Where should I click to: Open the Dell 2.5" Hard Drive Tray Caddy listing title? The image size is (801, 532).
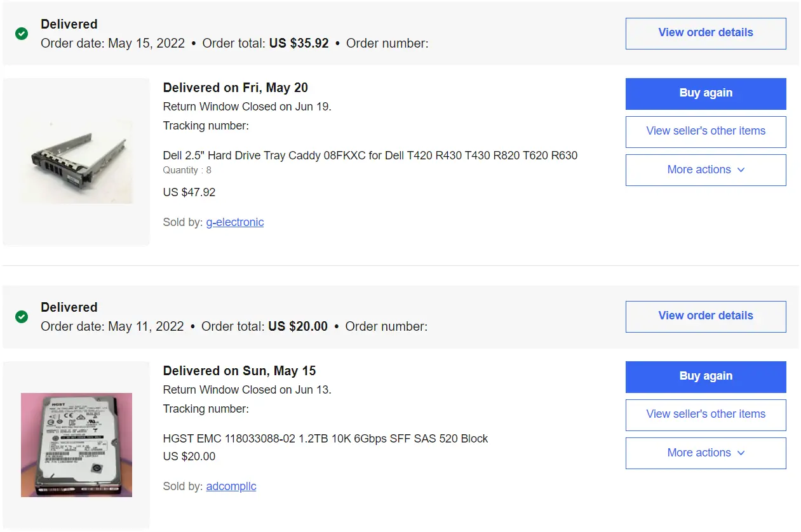370,156
